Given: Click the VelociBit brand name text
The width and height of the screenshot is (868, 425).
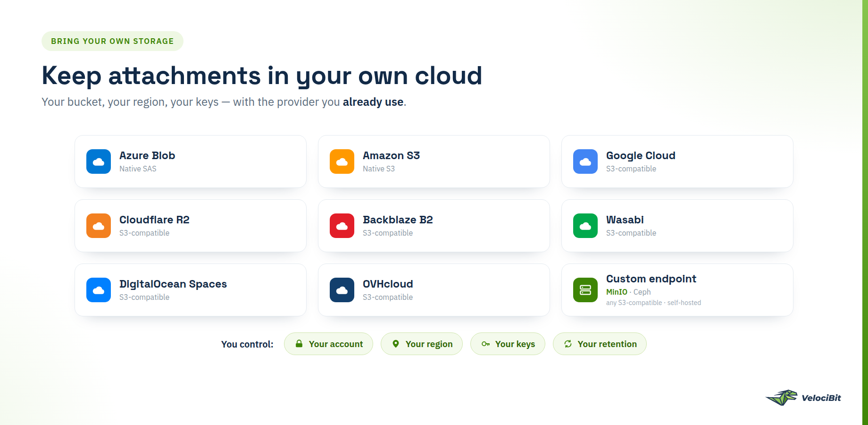Looking at the screenshot, I should point(821,398).
